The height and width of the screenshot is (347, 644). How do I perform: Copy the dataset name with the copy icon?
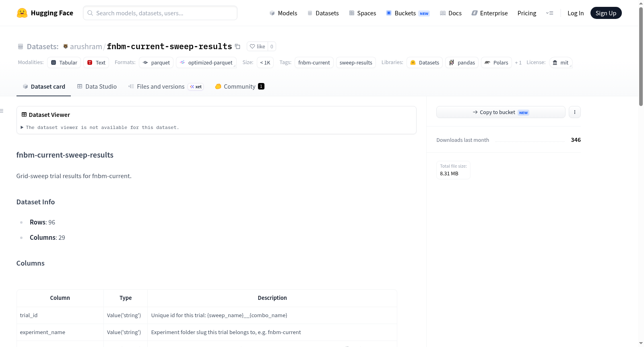tap(237, 46)
